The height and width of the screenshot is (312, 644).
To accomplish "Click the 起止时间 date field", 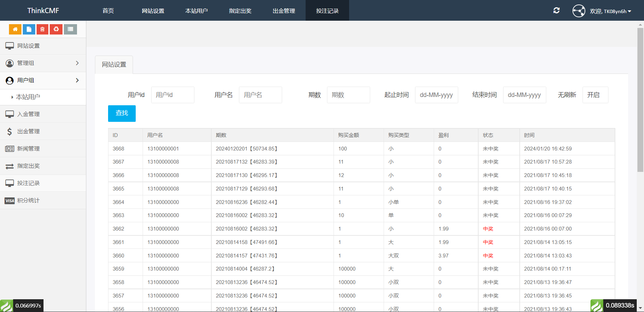I will point(436,95).
